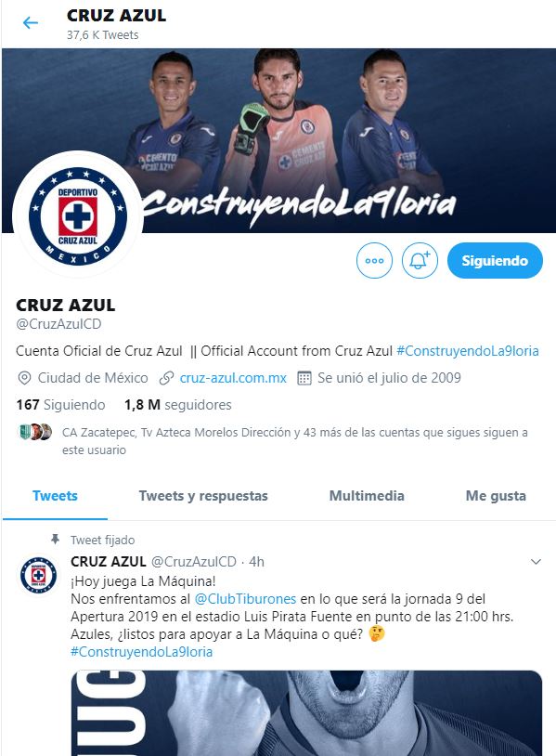This screenshot has height=756, width=556.
Task: Open the #ConstruyendoLa9loria hashtag in bio
Action: coord(467,351)
